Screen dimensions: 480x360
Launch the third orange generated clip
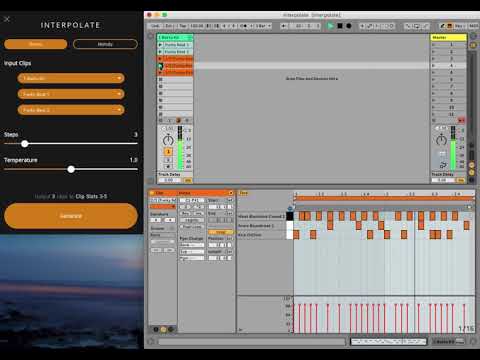[x=160, y=73]
